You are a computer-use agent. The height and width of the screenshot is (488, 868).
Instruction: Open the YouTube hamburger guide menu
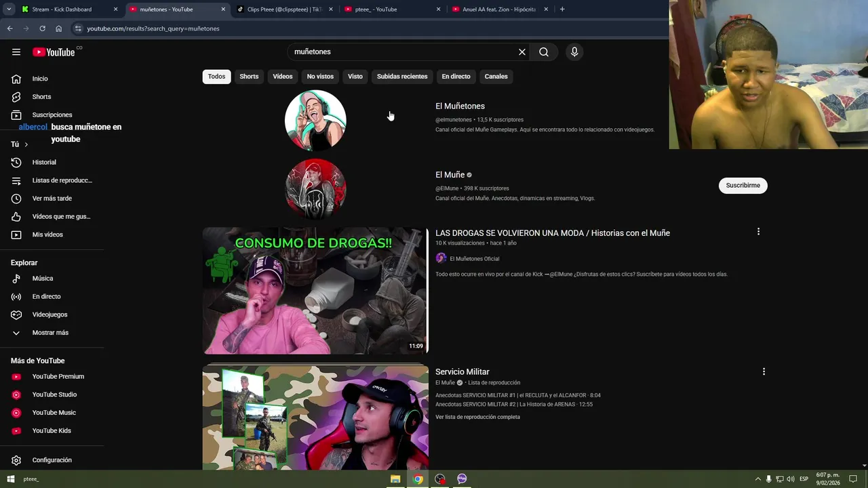tap(16, 52)
